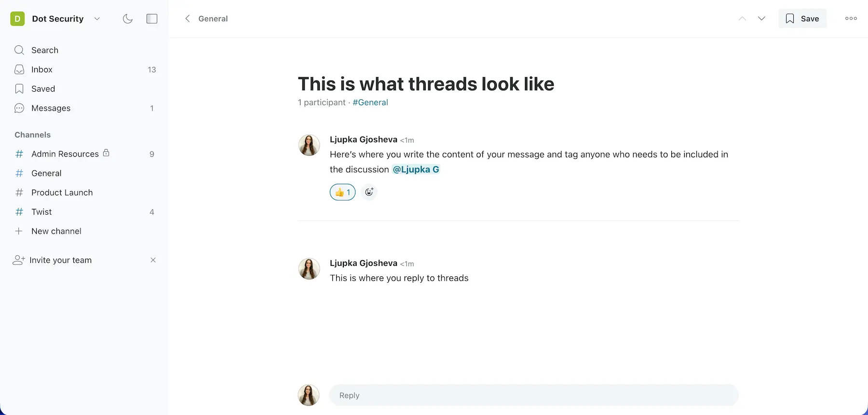Dismiss the Invite your team prompt
Image resolution: width=868 pixels, height=415 pixels.
pyautogui.click(x=153, y=260)
